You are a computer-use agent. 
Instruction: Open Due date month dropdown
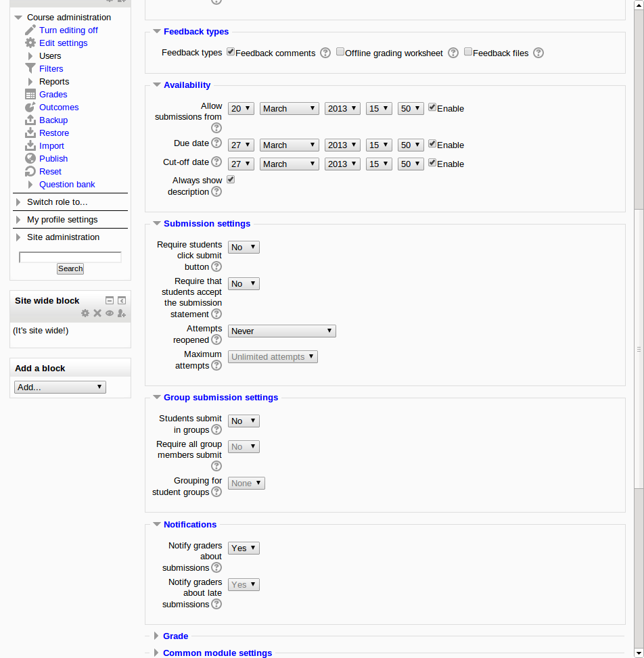290,145
